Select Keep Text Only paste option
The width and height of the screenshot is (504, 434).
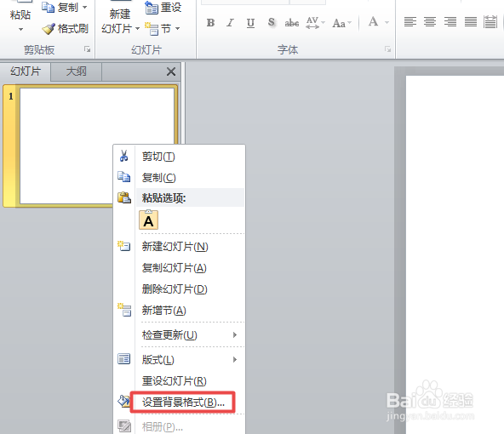[148, 220]
